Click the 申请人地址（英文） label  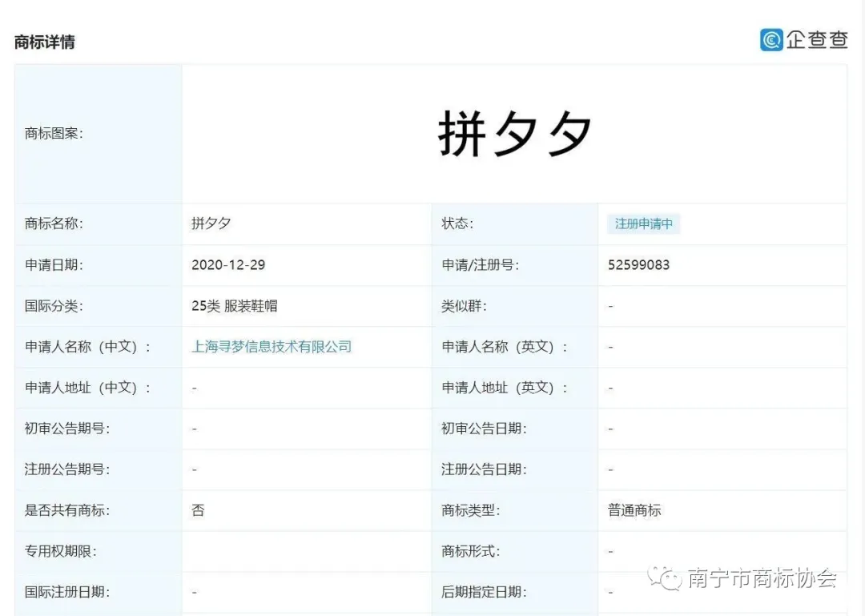[x=505, y=388]
